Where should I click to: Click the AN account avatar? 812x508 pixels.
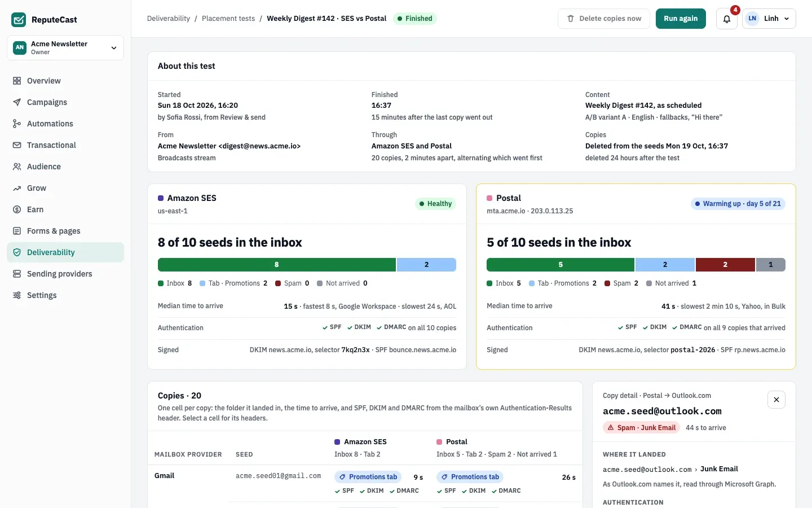click(x=20, y=47)
